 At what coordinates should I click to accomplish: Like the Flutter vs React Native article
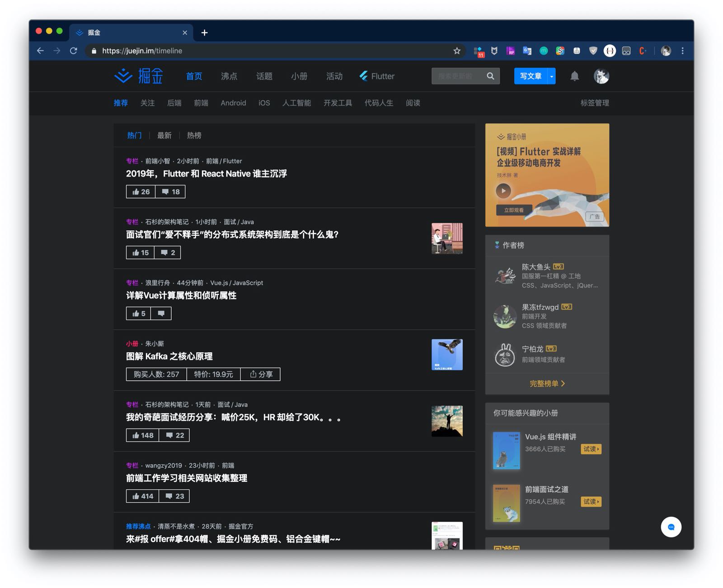pos(141,192)
